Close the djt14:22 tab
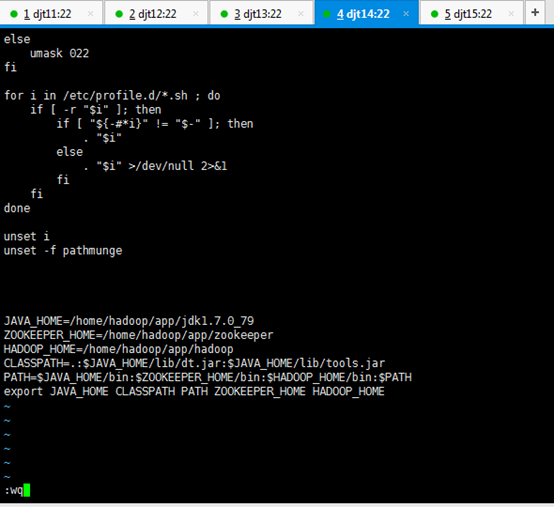This screenshot has height=507, width=554. [x=406, y=14]
